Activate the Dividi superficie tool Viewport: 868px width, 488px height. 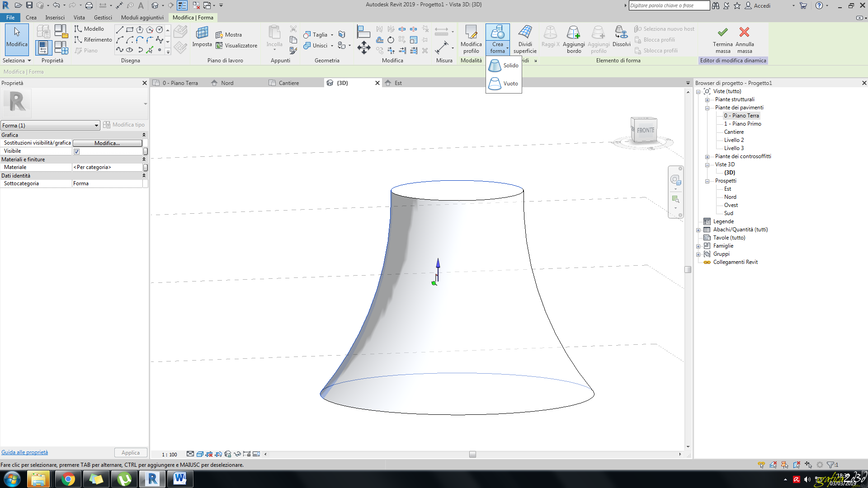point(524,39)
